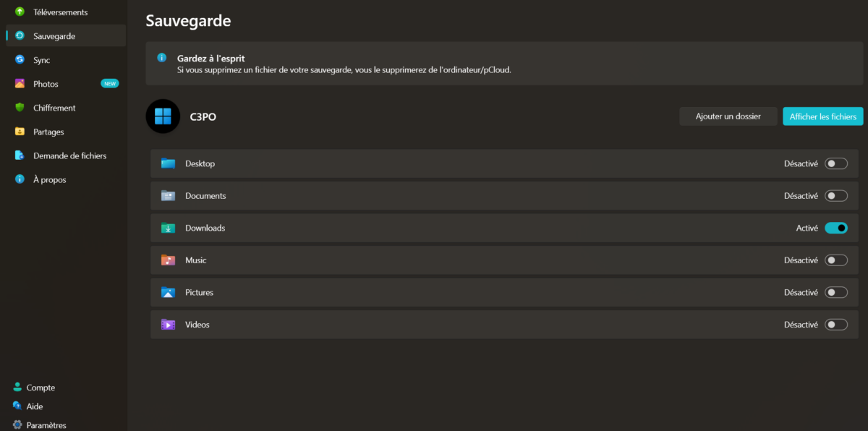Image resolution: width=868 pixels, height=431 pixels.
Task: Click the info icon in the warning banner
Action: [x=163, y=57]
